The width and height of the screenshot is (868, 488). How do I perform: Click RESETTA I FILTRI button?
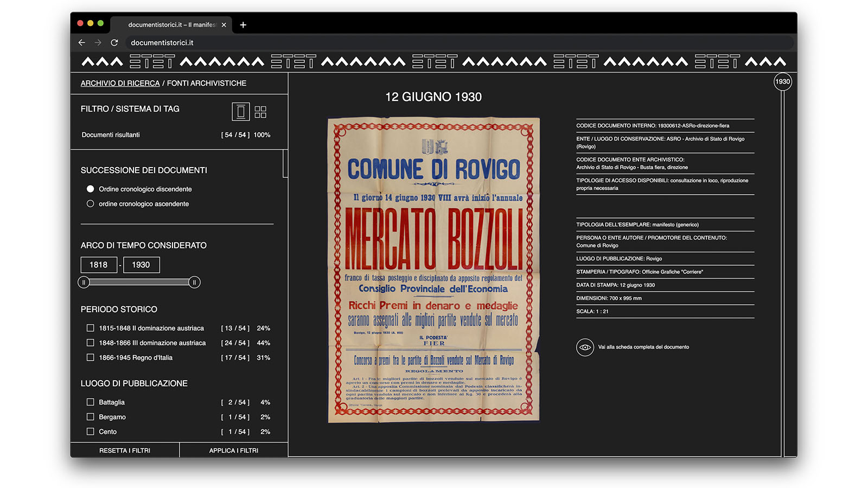pyautogui.click(x=125, y=451)
